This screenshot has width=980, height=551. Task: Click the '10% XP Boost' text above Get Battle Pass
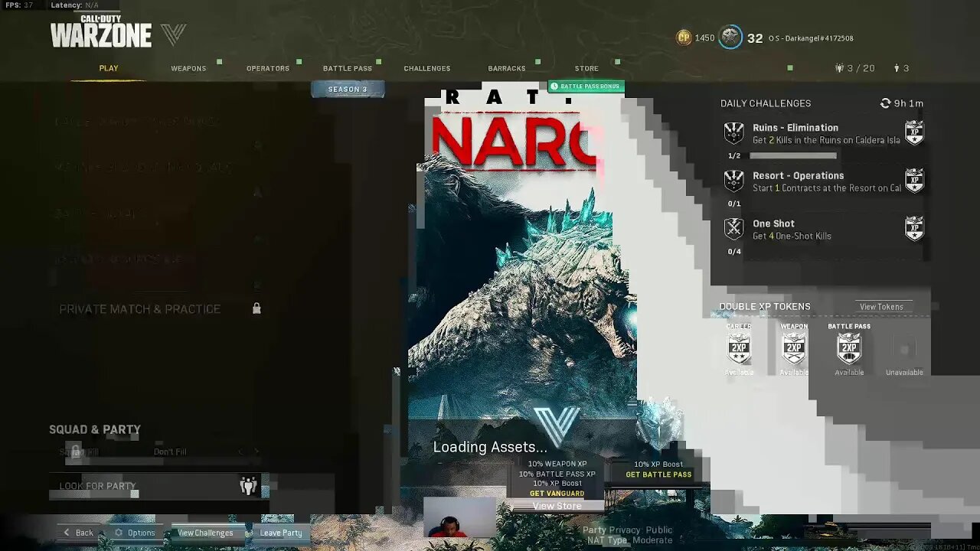[x=658, y=464]
